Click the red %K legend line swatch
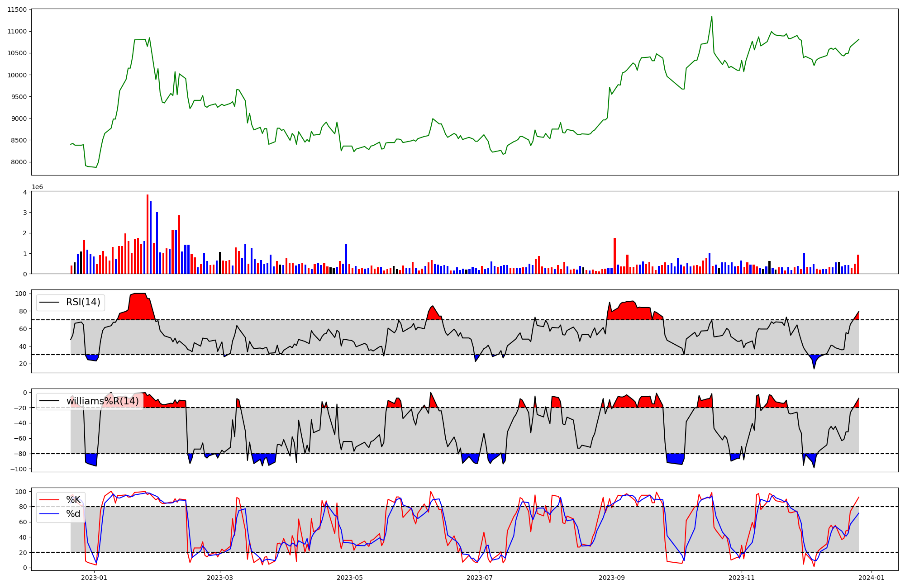Image resolution: width=905 pixels, height=588 pixels. [x=50, y=500]
